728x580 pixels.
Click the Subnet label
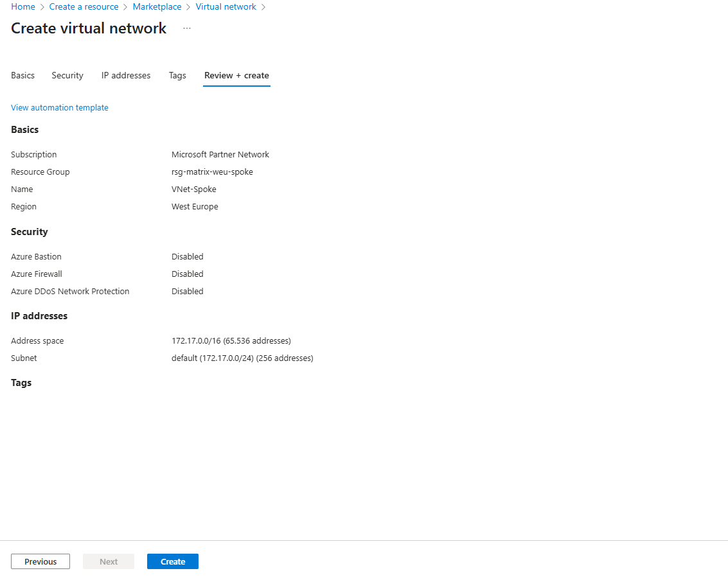coord(24,358)
